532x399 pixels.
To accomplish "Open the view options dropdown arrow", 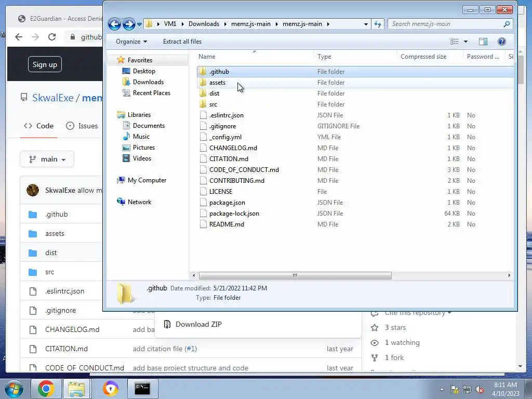I will tap(466, 42).
